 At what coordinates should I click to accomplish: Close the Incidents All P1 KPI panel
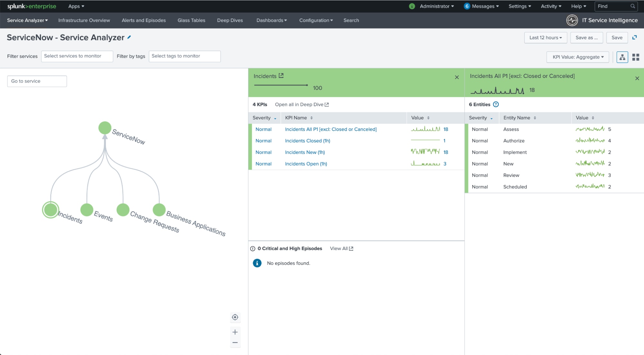pyautogui.click(x=637, y=79)
